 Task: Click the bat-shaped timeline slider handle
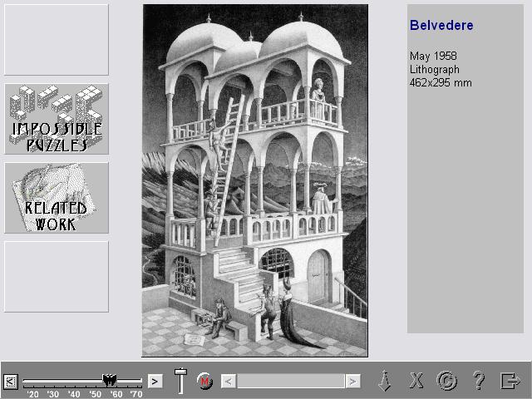[x=109, y=380]
